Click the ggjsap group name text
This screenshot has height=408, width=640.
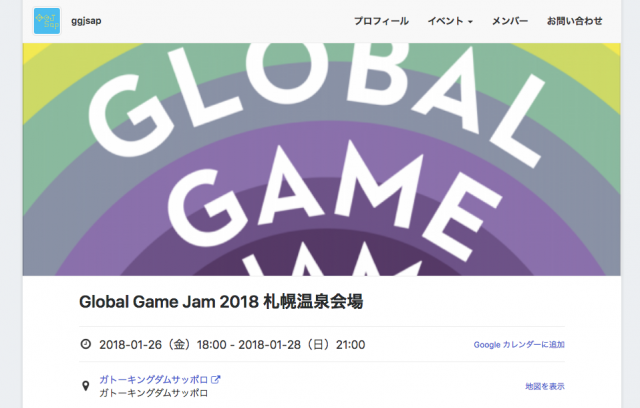pyautogui.click(x=85, y=21)
